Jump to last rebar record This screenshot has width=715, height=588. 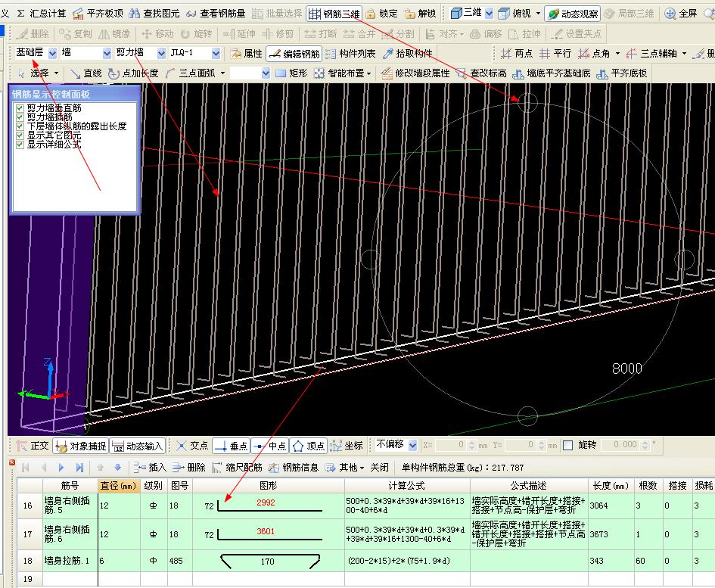pyautogui.click(x=79, y=467)
